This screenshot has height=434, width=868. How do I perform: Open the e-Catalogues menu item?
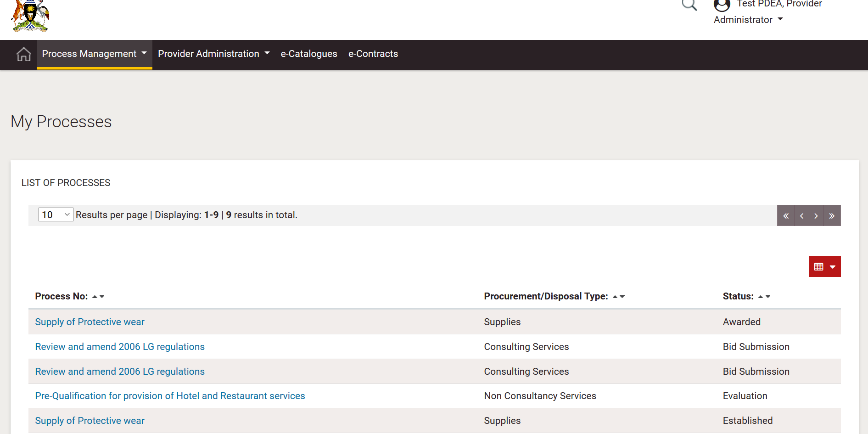click(309, 54)
